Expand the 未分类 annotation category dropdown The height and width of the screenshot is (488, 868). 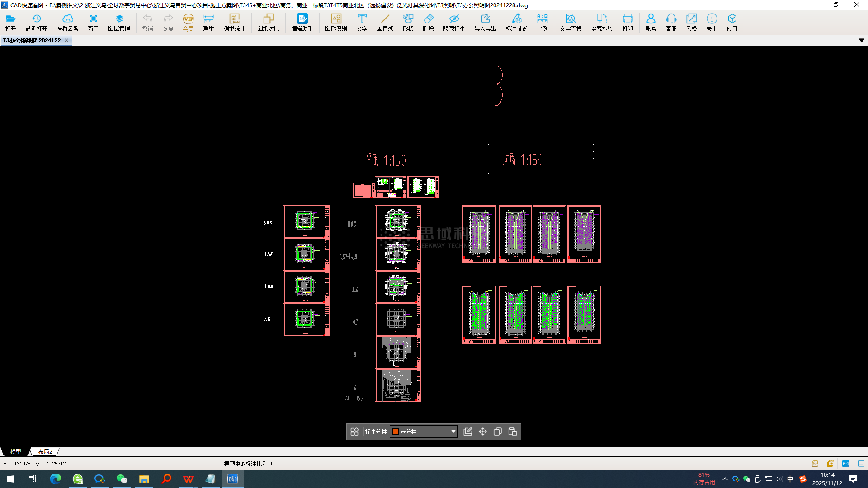[453, 432]
